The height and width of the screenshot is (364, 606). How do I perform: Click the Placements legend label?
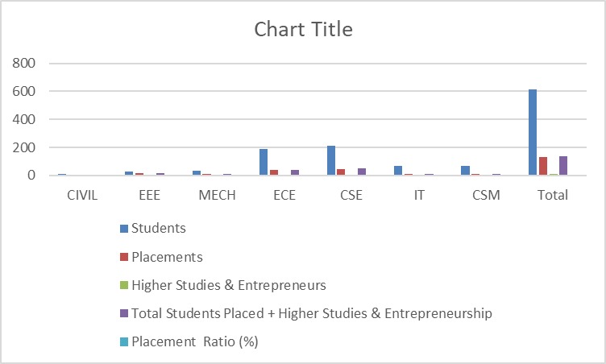tap(167, 258)
